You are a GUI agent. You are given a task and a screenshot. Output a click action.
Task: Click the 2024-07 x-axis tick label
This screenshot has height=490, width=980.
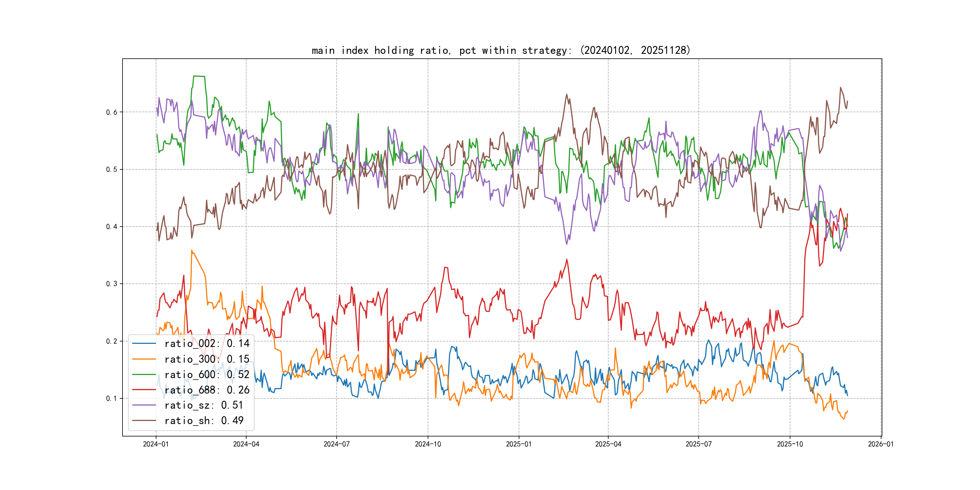[x=336, y=444]
